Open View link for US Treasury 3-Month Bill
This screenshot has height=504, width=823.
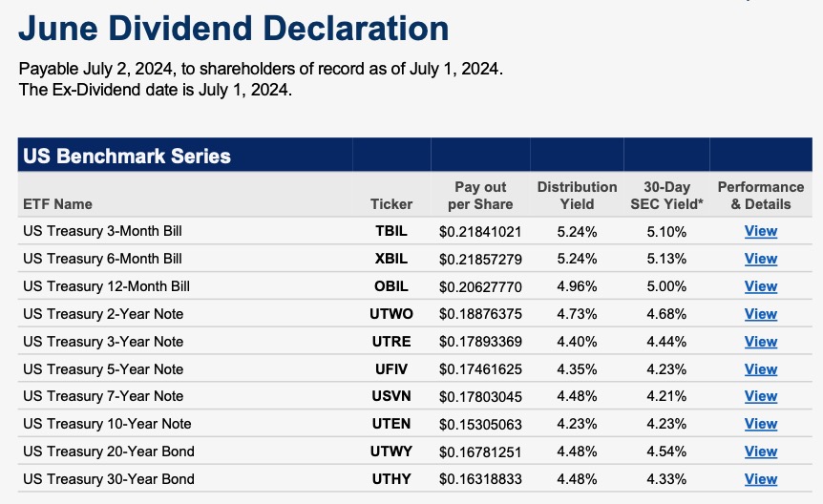(x=761, y=231)
